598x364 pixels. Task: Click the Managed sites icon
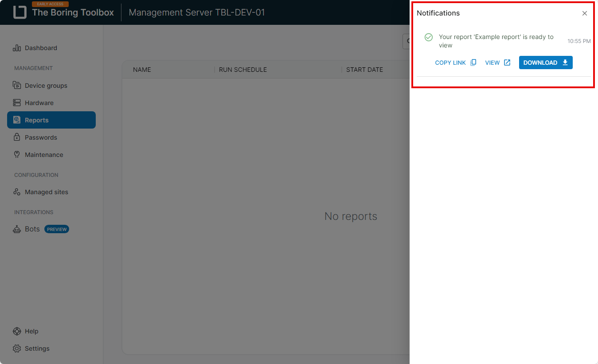[17, 192]
